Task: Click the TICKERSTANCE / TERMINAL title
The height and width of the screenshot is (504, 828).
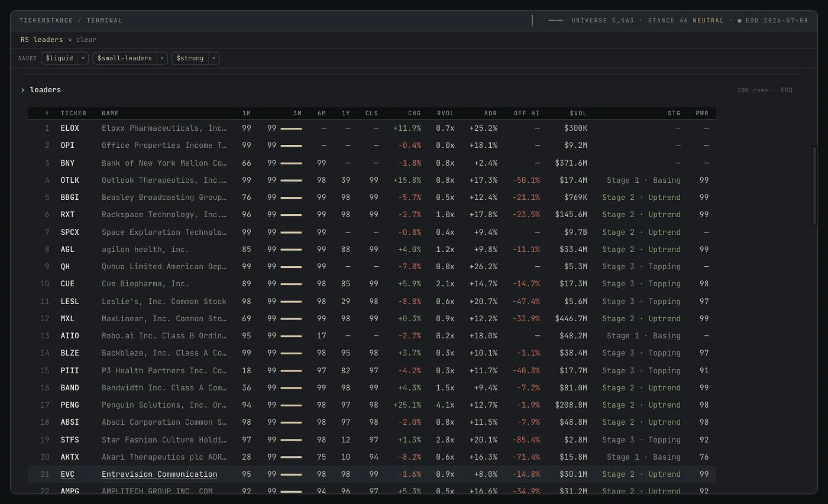Action: tap(71, 20)
